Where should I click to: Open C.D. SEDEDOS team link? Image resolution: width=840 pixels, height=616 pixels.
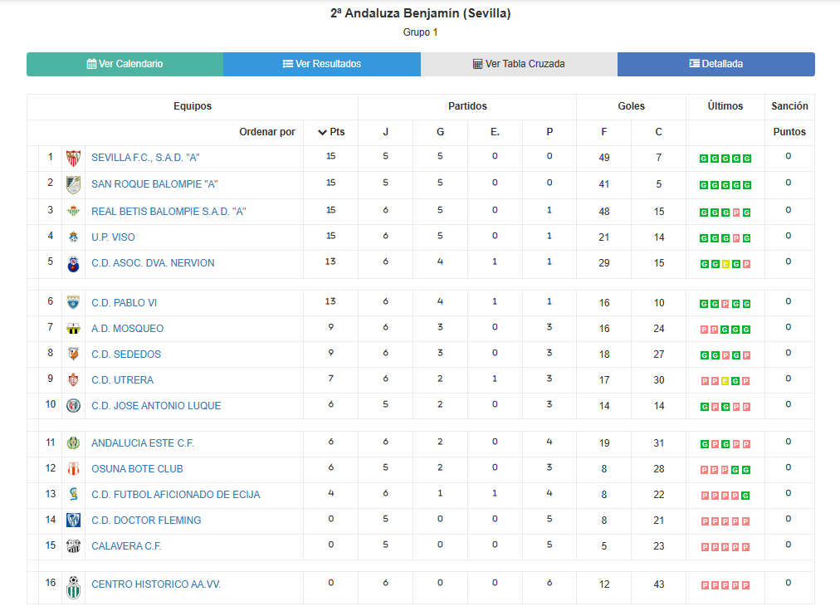pyautogui.click(x=126, y=354)
